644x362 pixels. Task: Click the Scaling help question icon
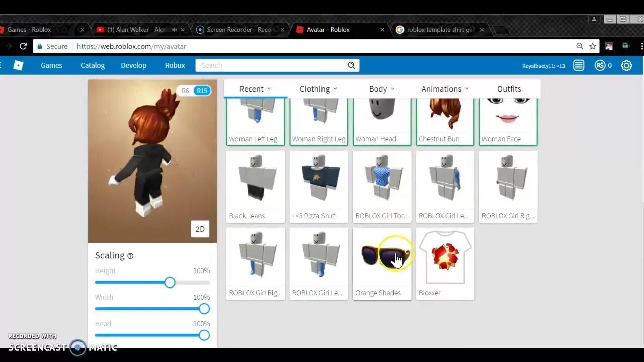130,256
